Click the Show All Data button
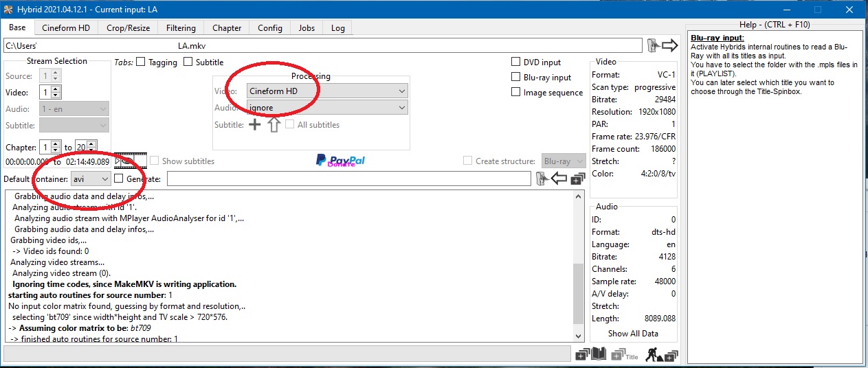The width and height of the screenshot is (868, 368). tap(633, 333)
